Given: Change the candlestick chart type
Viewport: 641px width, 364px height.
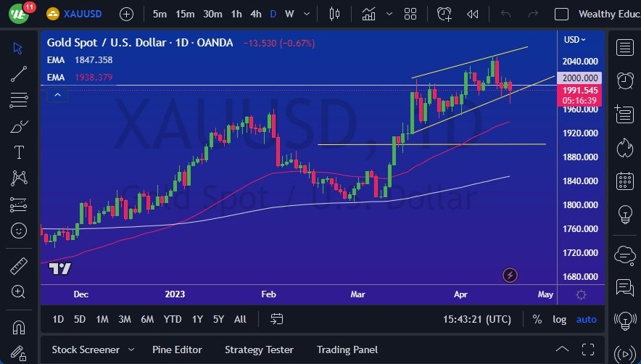Looking at the screenshot, I should click(334, 14).
